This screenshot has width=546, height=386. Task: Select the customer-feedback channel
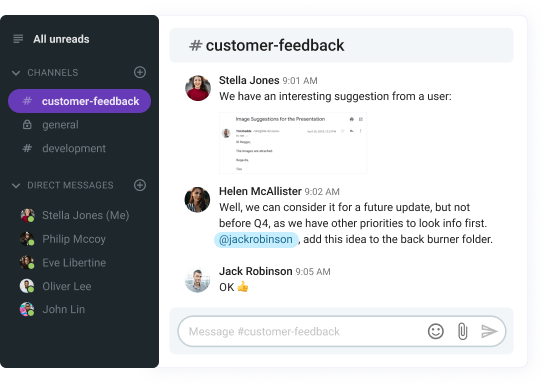click(x=79, y=101)
